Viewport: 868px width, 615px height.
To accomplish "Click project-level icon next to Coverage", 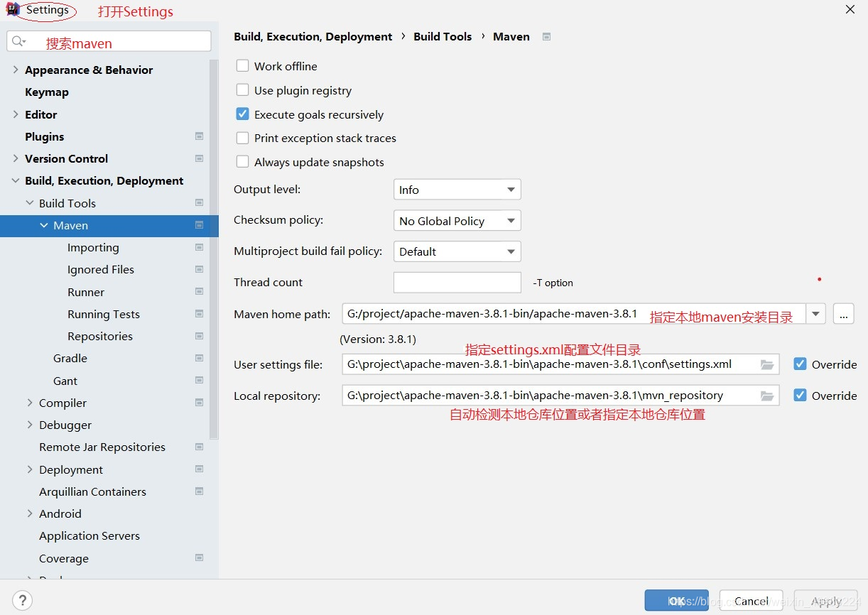I will (200, 558).
